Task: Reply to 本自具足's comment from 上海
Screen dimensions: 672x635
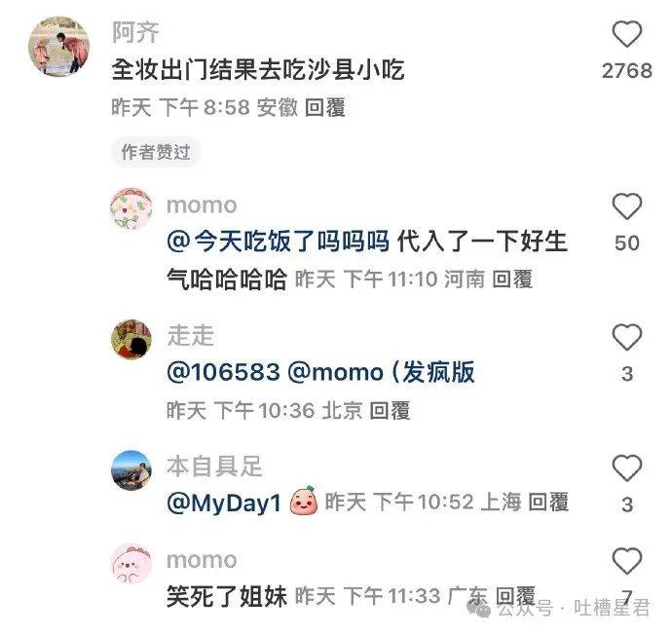Action: pyautogui.click(x=548, y=502)
